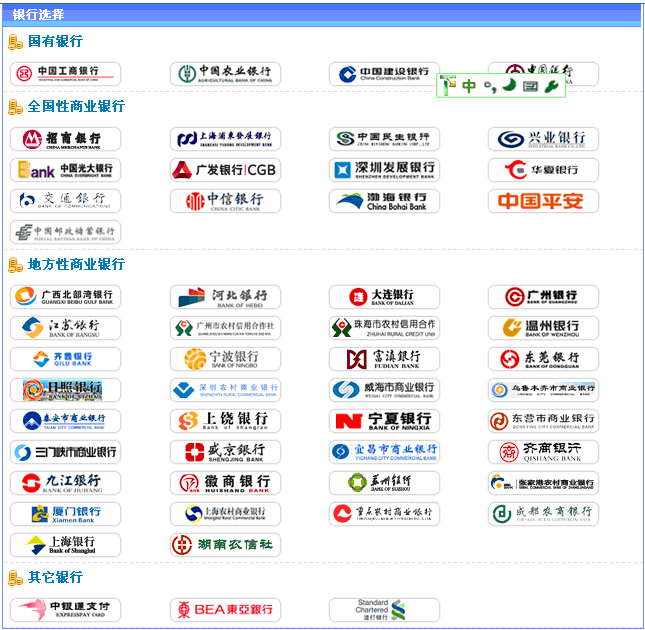Viewport: 645px width, 630px height.
Task: Click the 中国平安 bank option
Action: tap(543, 201)
